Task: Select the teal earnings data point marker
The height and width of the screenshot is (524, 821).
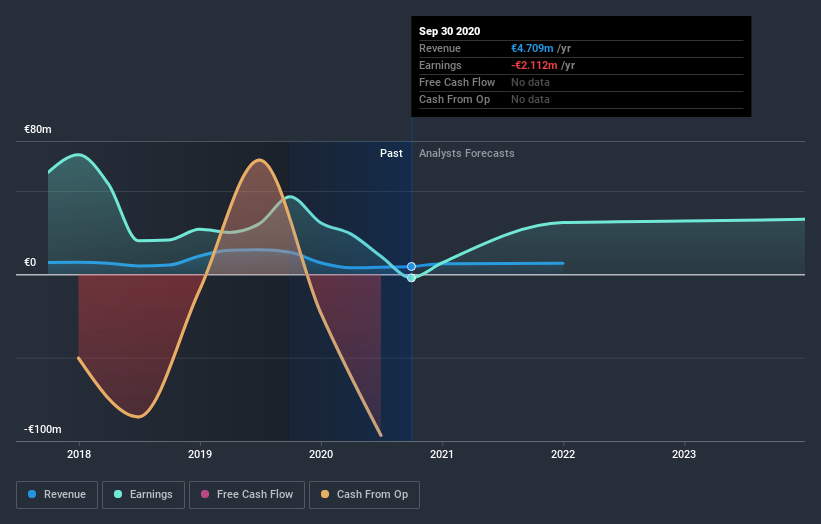Action: point(412,278)
